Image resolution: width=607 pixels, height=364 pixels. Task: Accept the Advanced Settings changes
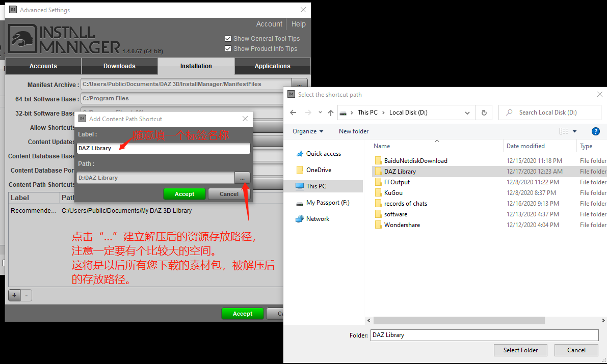242,314
